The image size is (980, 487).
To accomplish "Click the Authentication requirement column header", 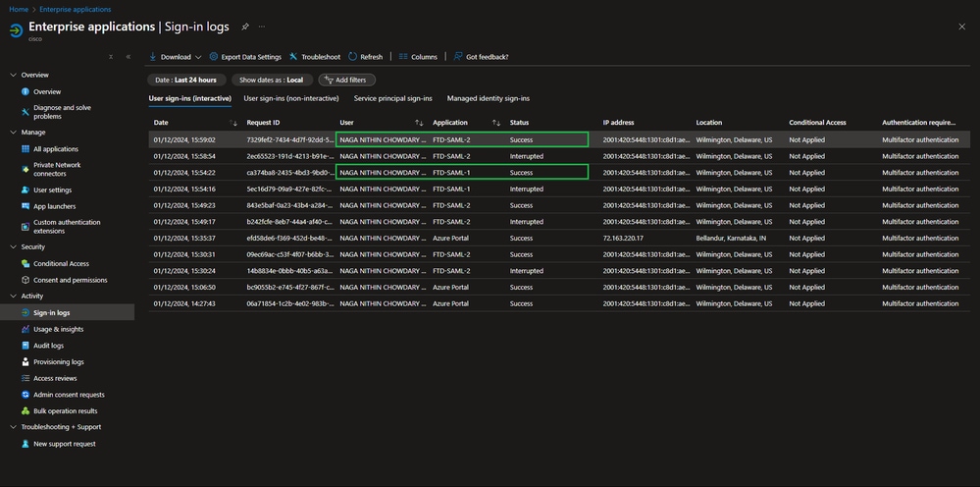I will click(919, 123).
